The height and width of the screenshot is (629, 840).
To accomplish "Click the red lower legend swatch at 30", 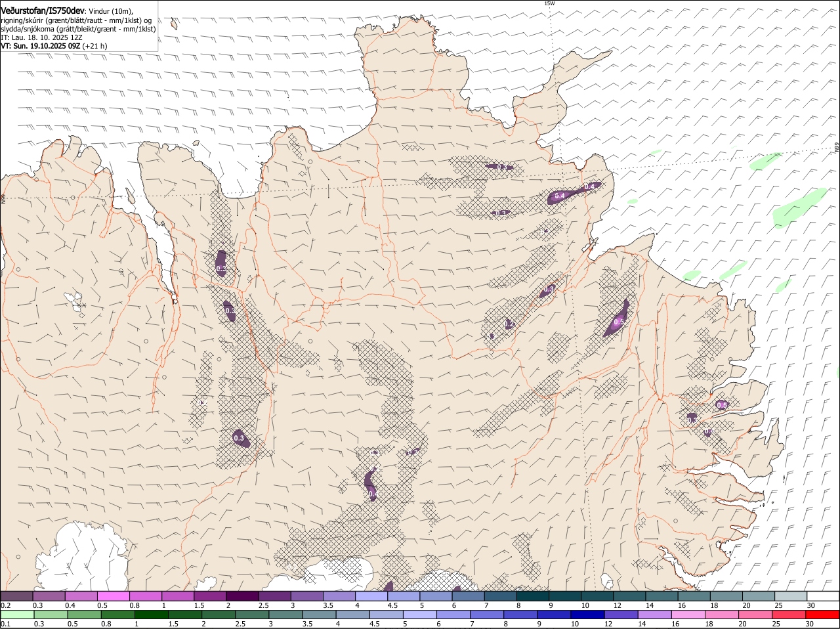I will click(823, 615).
